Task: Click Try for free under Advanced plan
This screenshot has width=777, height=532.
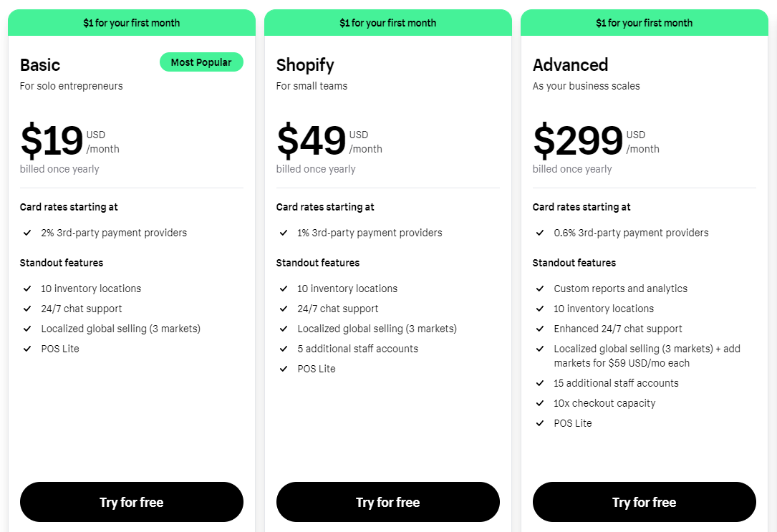Action: [x=645, y=502]
